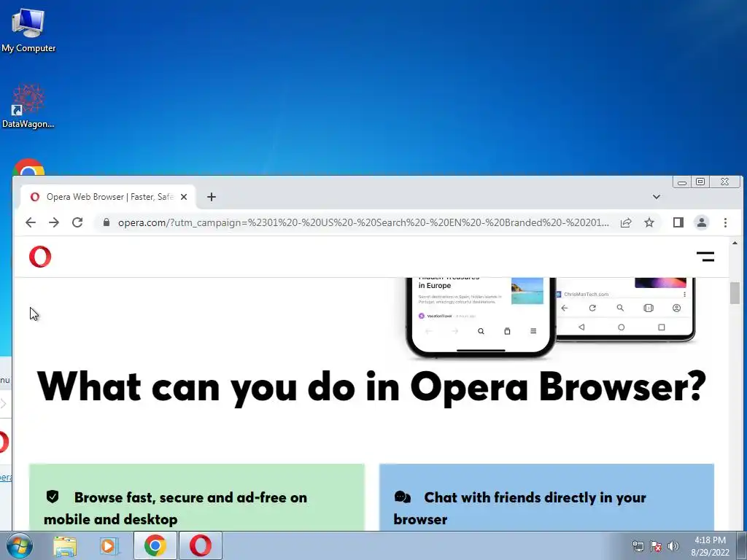The height and width of the screenshot is (560, 747).
Task: Restore down the Chrome window
Action: point(700,182)
